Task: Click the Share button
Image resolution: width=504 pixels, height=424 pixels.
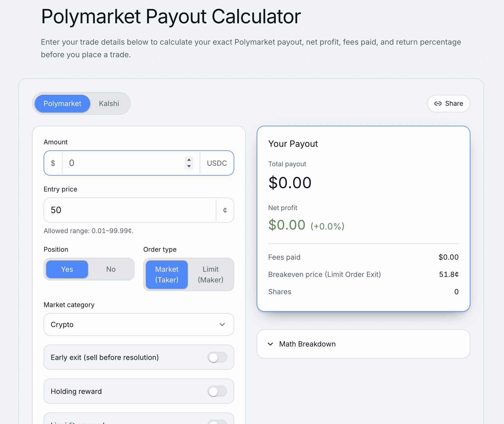Action: click(448, 104)
